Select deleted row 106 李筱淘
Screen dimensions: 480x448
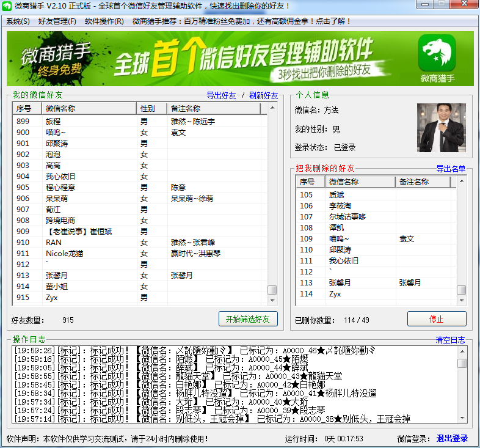pos(376,206)
